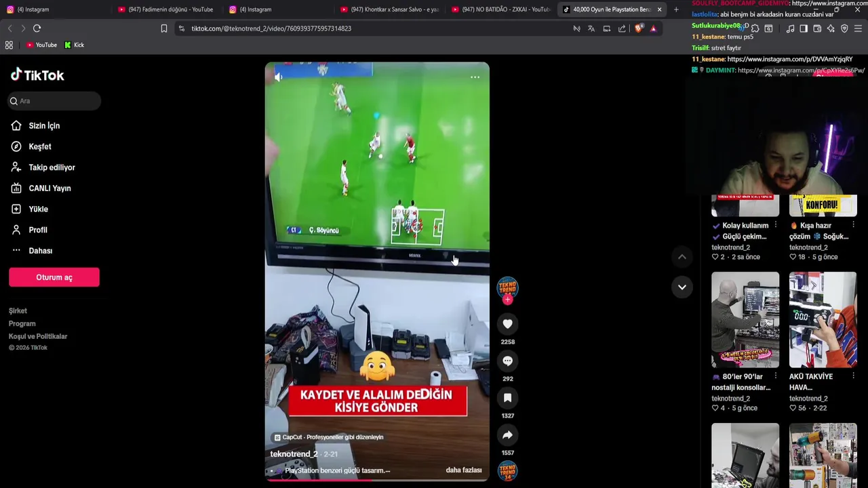Unmute the video with speaker icon
The image size is (868, 488).
click(278, 77)
